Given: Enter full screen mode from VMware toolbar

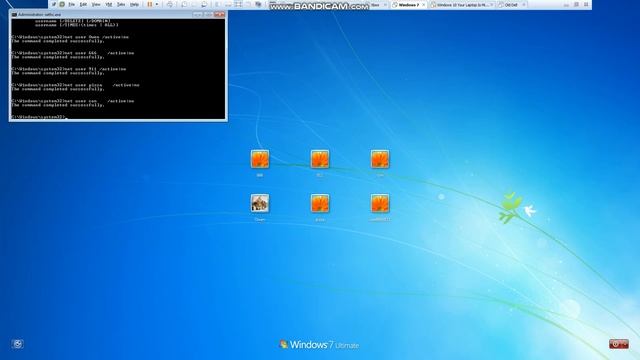Looking at the screenshot, I should click(x=238, y=4).
